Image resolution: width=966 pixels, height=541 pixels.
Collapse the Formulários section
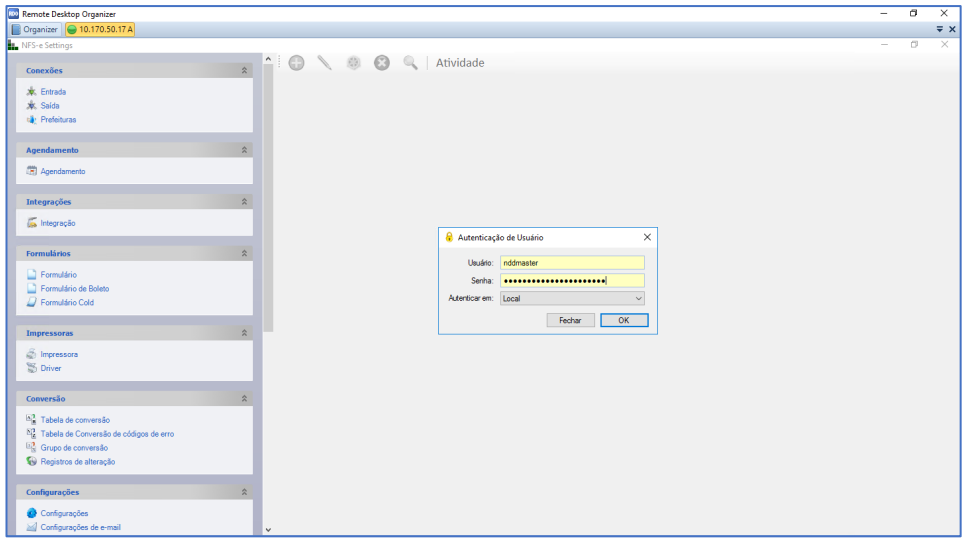[x=245, y=253]
